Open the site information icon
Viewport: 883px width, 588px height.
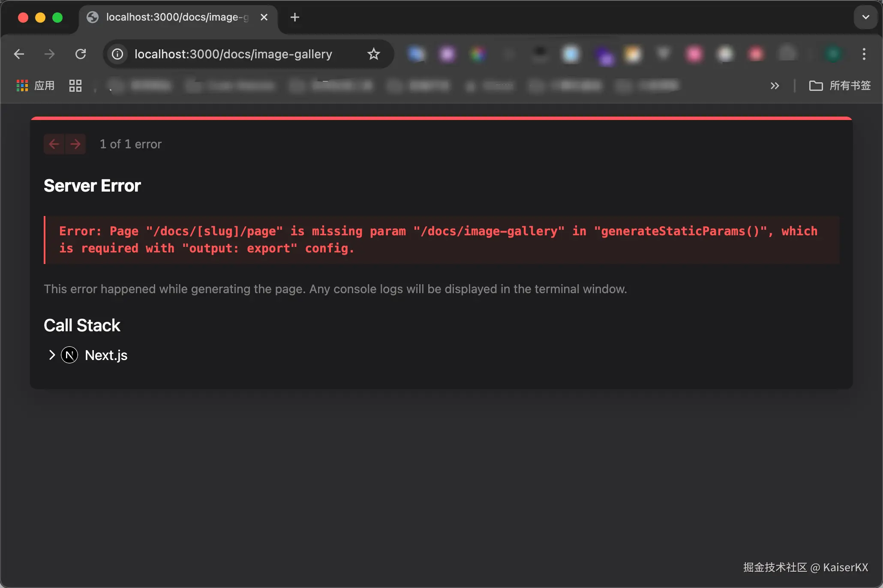[117, 54]
